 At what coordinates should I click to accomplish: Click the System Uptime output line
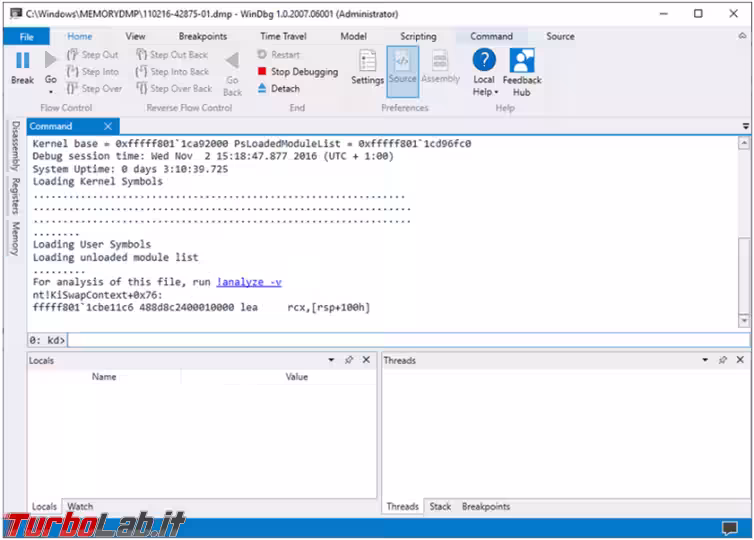click(130, 169)
